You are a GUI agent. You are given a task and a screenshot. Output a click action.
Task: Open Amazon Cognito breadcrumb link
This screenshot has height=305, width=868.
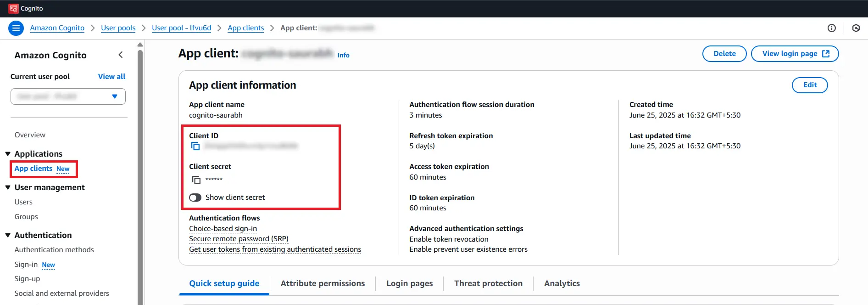tap(57, 28)
